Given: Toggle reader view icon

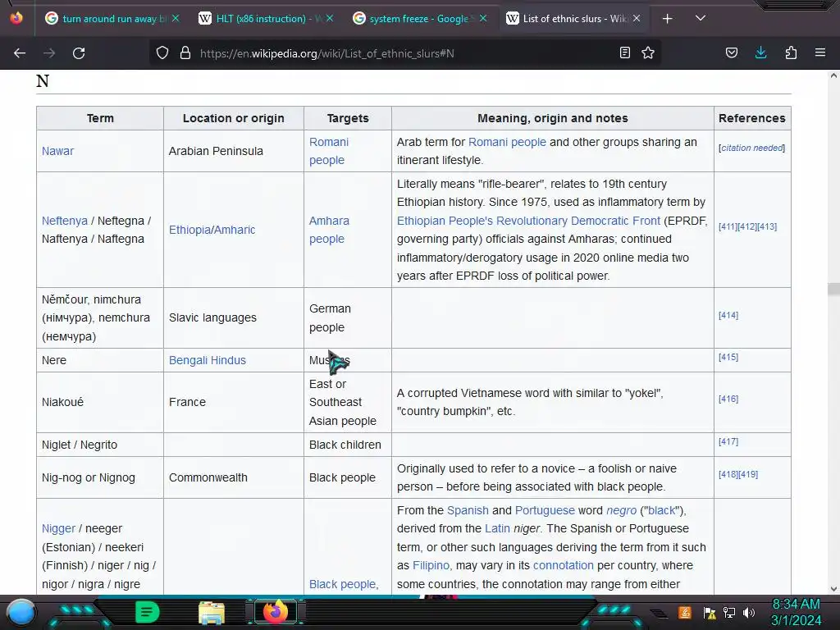Looking at the screenshot, I should coord(624,52).
